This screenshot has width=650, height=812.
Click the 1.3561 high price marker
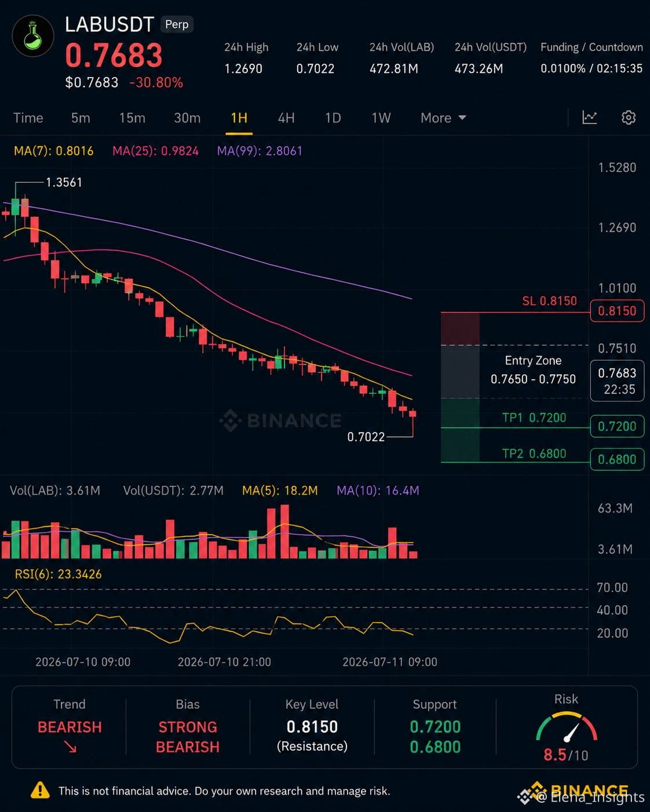[x=64, y=182]
